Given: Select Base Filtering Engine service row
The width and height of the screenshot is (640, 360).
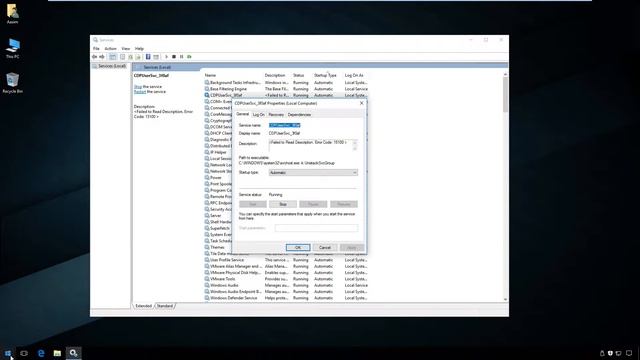Looking at the screenshot, I should (x=286, y=89).
